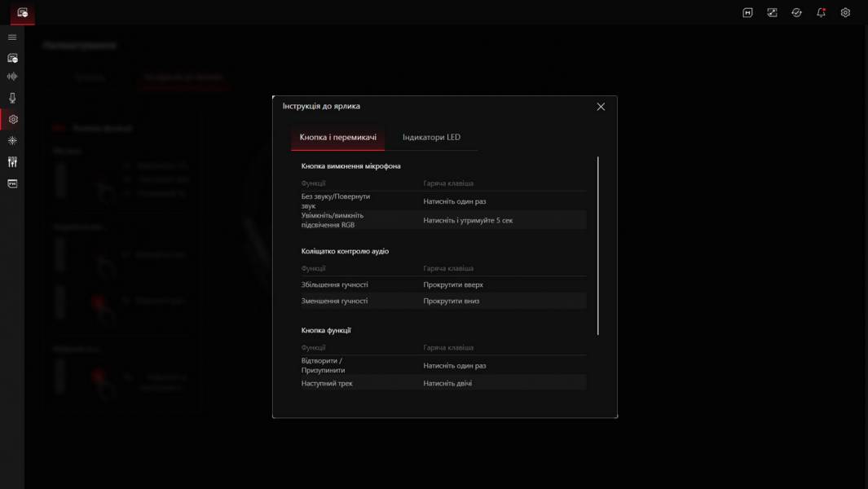Open the notifications bell

coord(821,13)
